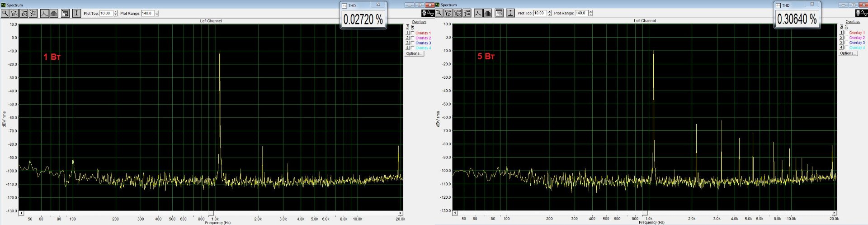The height and width of the screenshot is (225, 868).
Task: Click the magnifier zoom tool in right Spectrum window
Action: [x=439, y=13]
